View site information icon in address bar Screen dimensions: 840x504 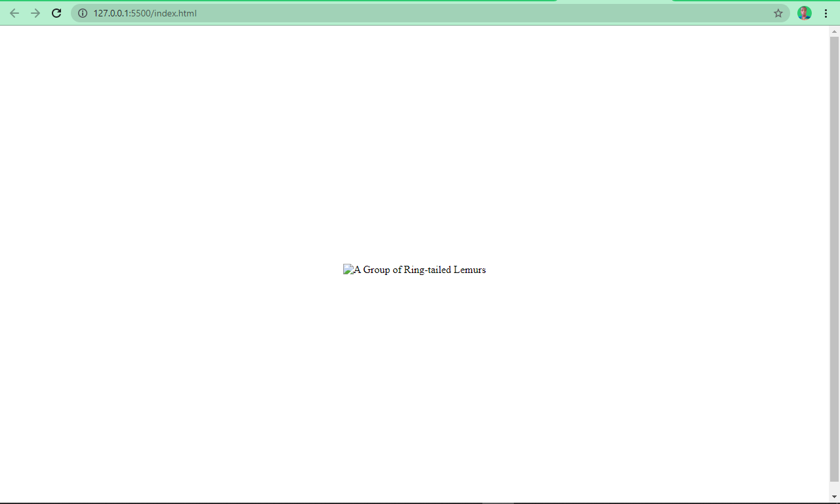click(83, 13)
